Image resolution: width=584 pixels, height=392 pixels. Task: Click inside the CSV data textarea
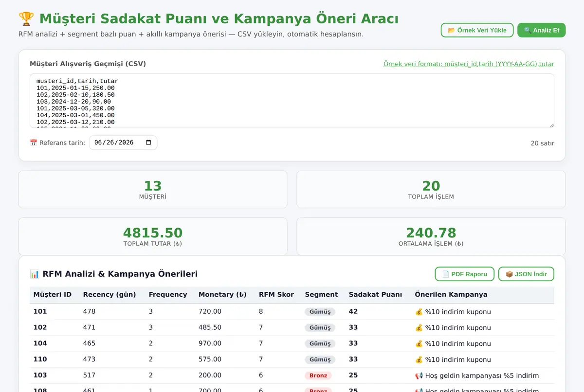292,101
